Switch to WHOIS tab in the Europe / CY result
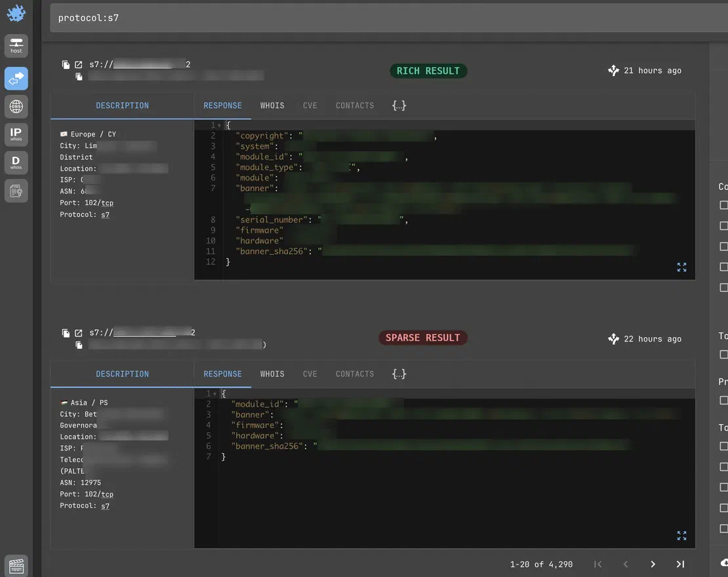728x577 pixels. point(272,106)
